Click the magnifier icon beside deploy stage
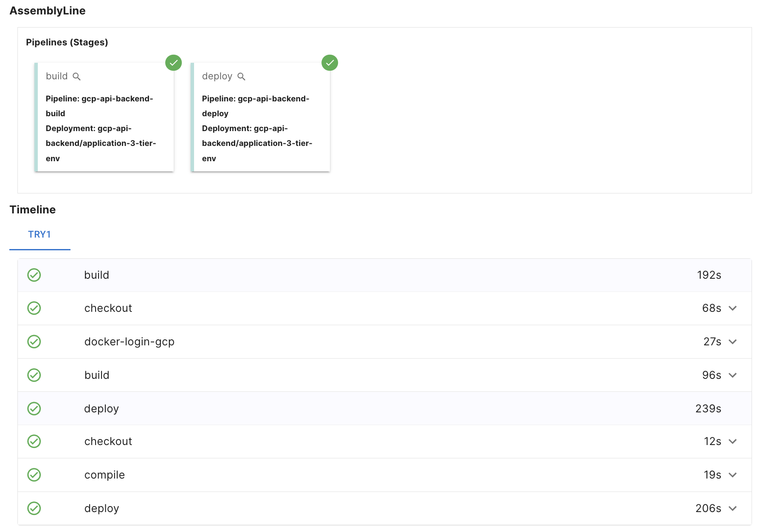Viewport: 766px width, 532px height. pos(241,76)
